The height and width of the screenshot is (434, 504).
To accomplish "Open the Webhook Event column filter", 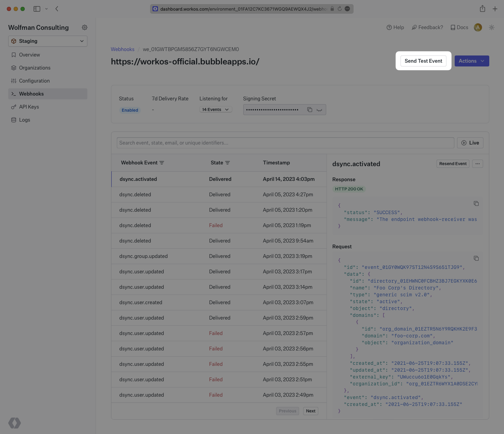I will pos(162,163).
